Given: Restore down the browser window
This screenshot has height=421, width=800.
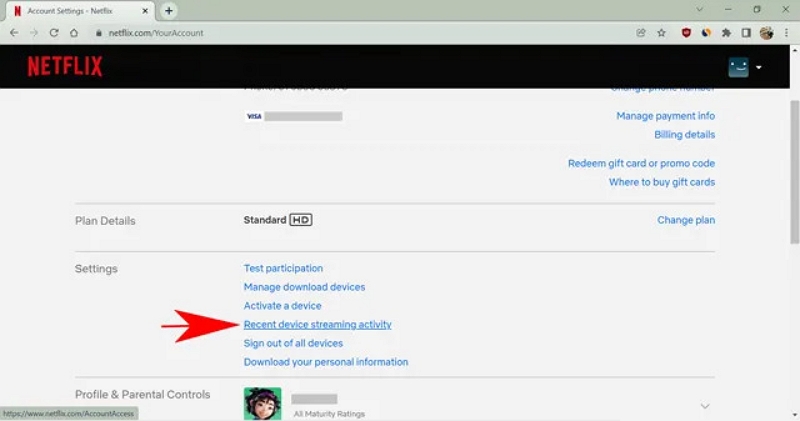Looking at the screenshot, I should coord(757,10).
